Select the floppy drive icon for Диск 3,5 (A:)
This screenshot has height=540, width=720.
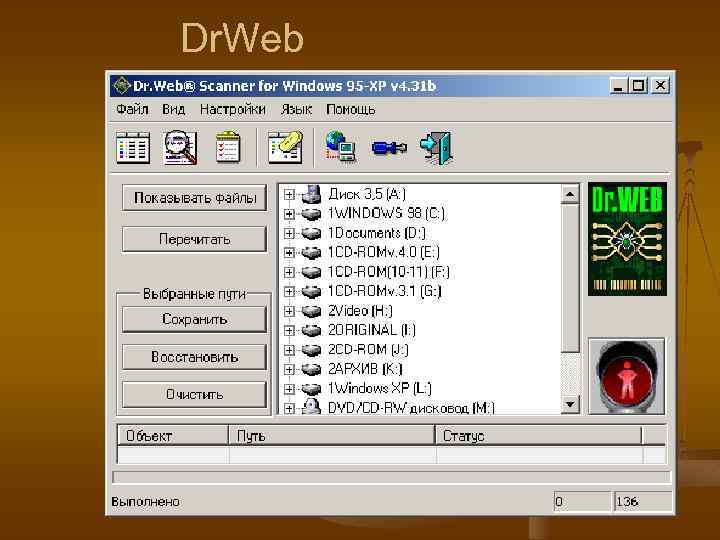click(311, 194)
